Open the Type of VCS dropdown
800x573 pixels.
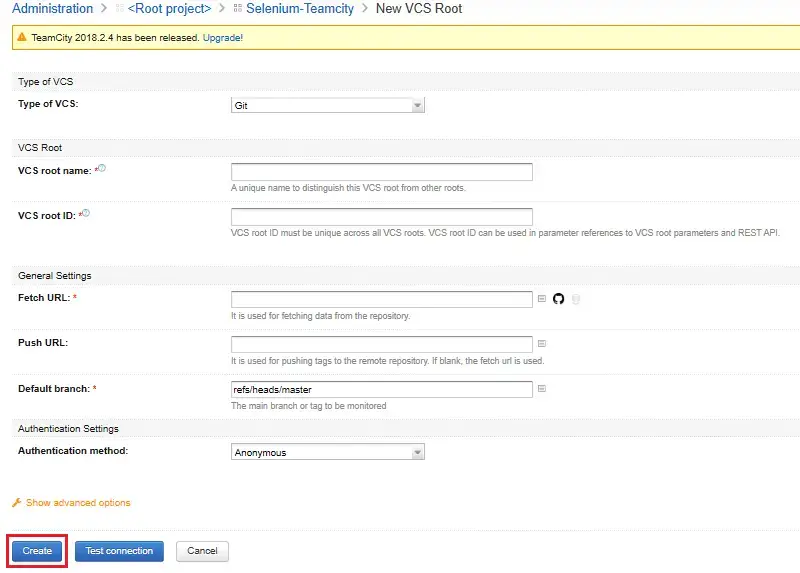pos(328,105)
